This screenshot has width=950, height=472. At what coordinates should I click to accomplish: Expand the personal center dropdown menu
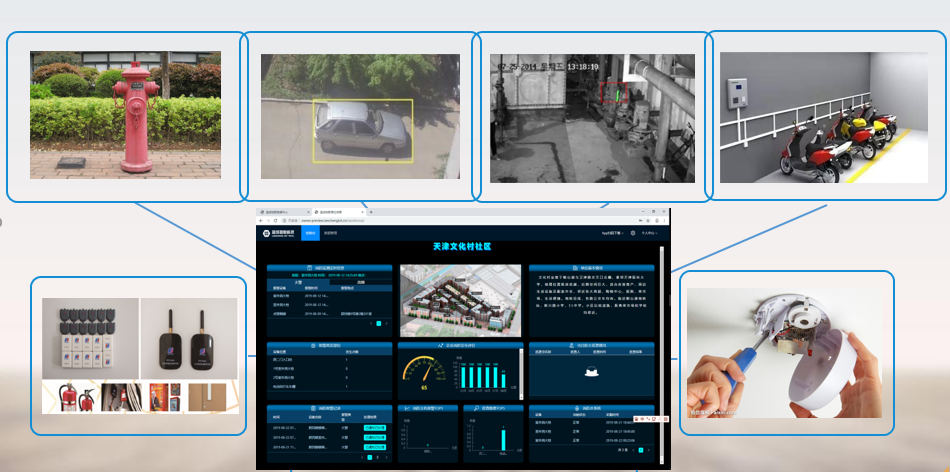tap(649, 233)
